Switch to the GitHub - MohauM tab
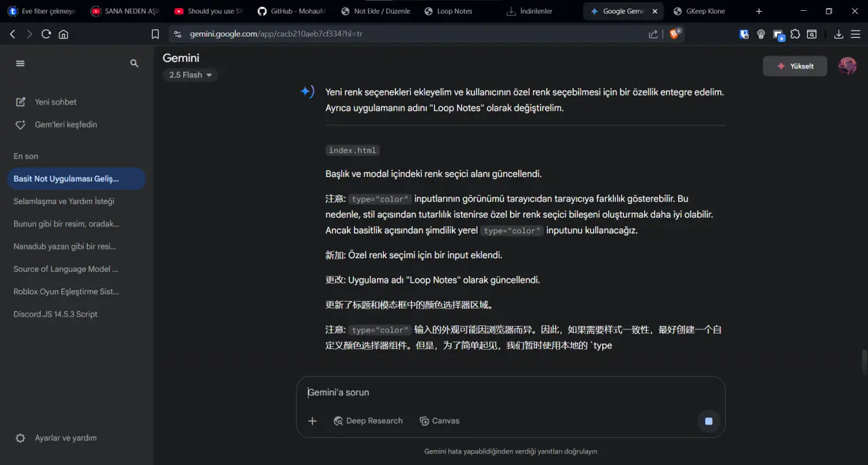The height and width of the screenshot is (465, 868). click(x=292, y=12)
